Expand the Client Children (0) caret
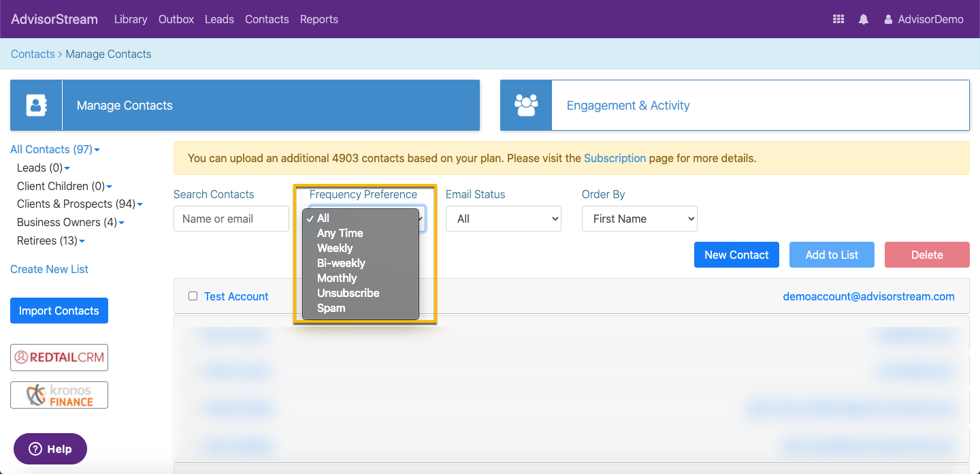The height and width of the screenshot is (474, 980). pyautogui.click(x=110, y=187)
